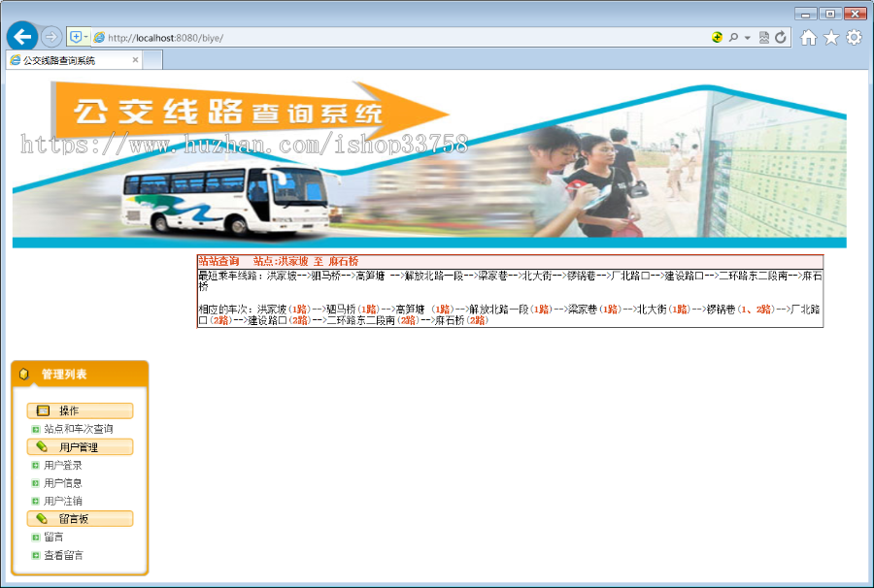The image size is (874, 588).
Task: Select the 公交线路查询系统 browser tab
Action: [x=73, y=59]
